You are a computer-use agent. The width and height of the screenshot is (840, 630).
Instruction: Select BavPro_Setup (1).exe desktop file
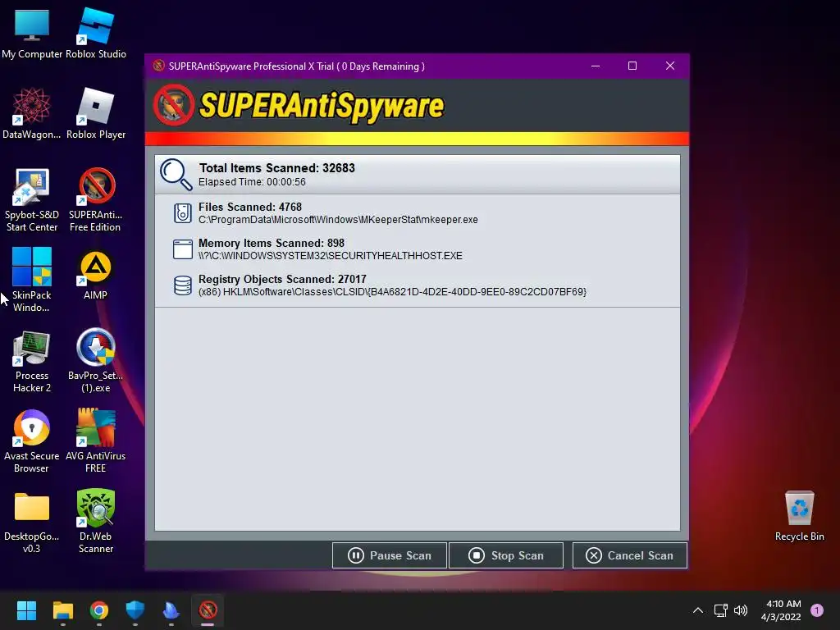(96, 361)
